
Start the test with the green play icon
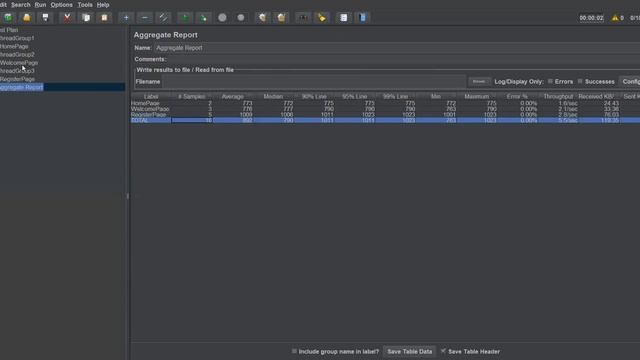click(x=184, y=18)
